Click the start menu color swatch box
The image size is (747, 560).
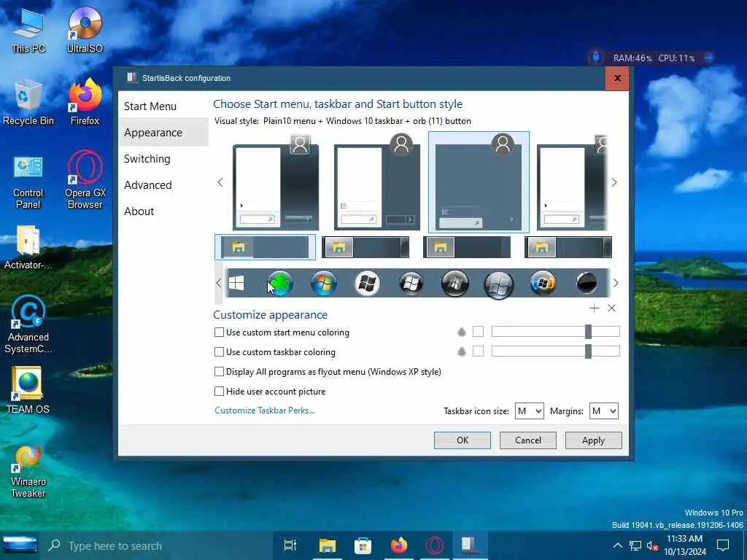pyautogui.click(x=478, y=332)
